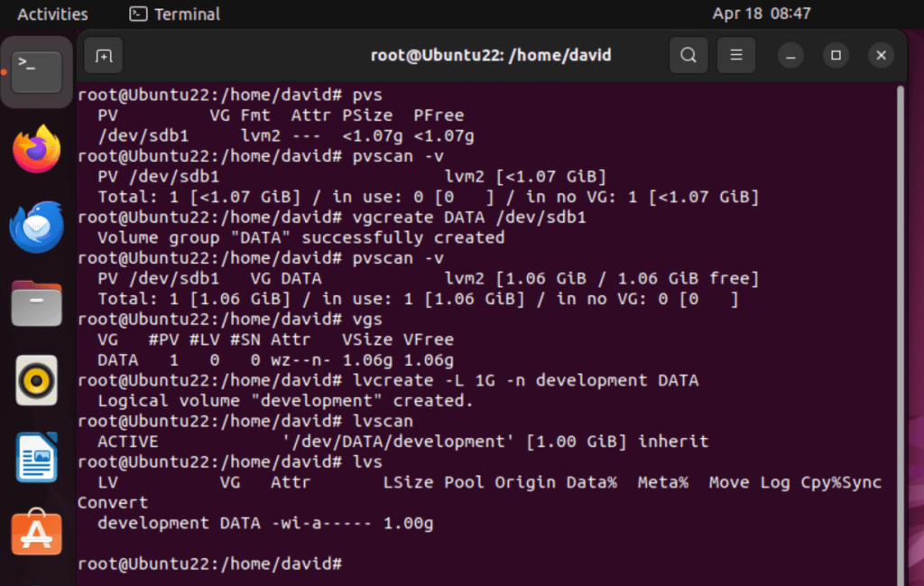
Task: Launch Firefox from the dock
Action: pyautogui.click(x=36, y=150)
